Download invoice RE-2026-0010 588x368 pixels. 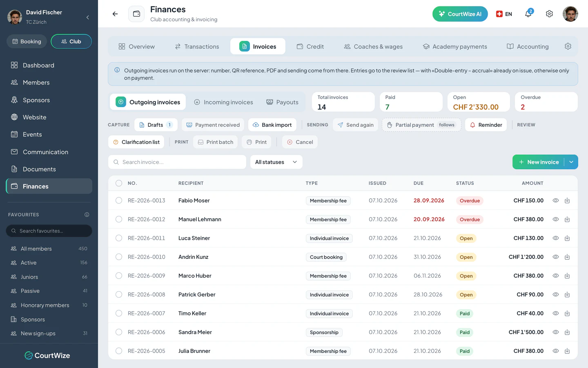click(567, 257)
